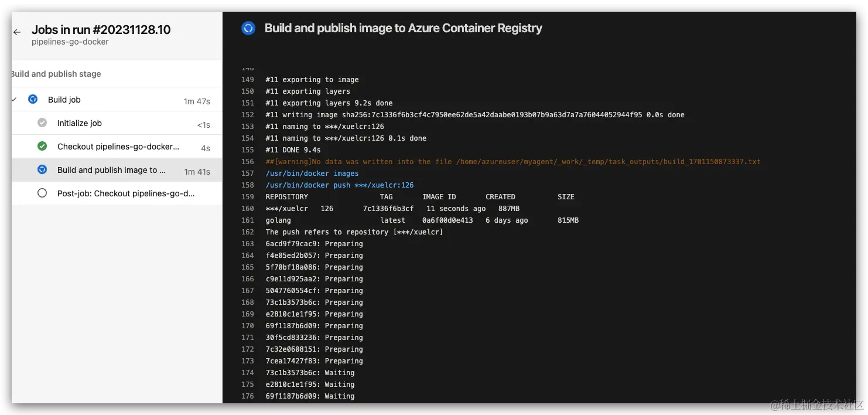Click the log title 'Build and publish image to Azure Container Registry'
Image resolution: width=868 pixels, height=415 pixels.
click(x=404, y=28)
